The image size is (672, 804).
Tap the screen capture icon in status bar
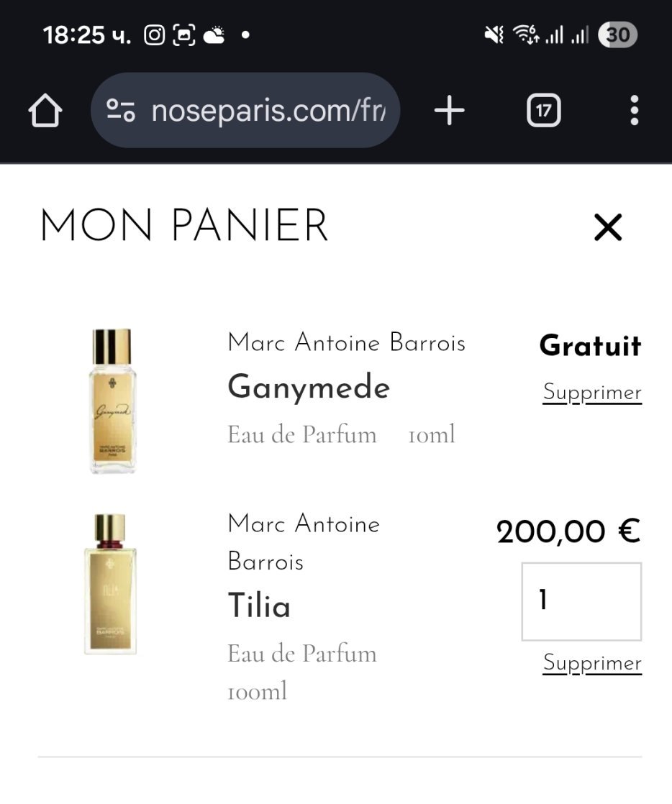click(x=183, y=35)
